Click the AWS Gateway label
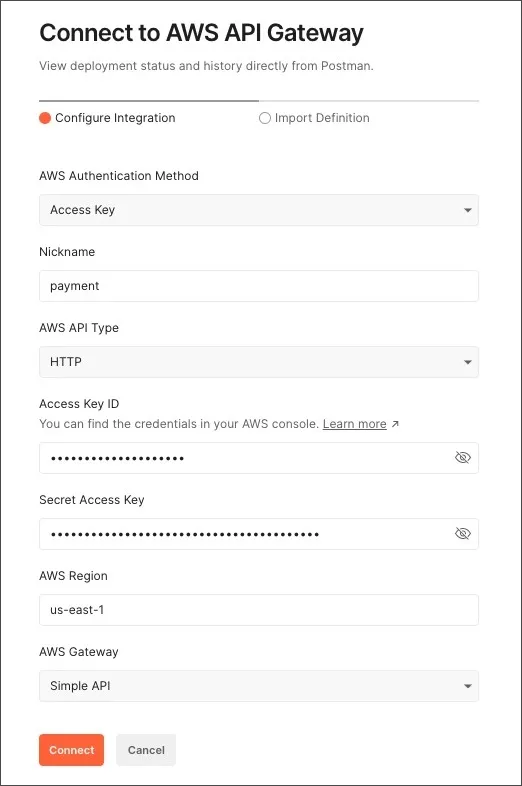This screenshot has height=786, width=522. coord(79,652)
